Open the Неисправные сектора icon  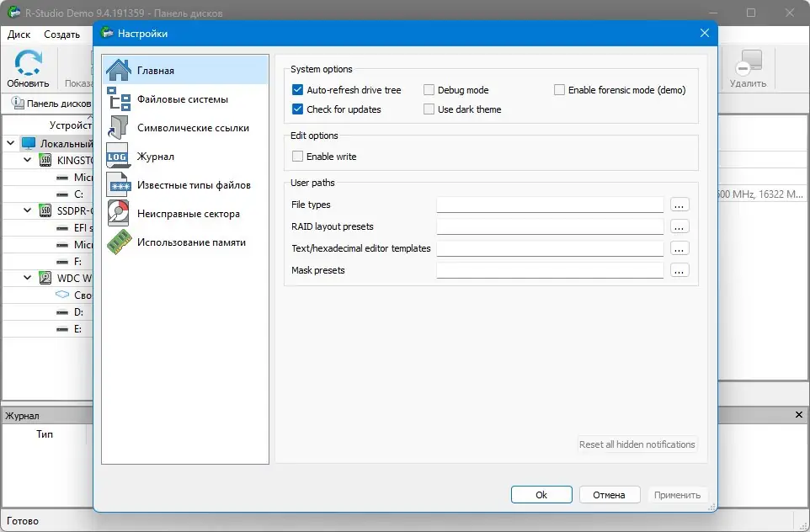point(118,214)
